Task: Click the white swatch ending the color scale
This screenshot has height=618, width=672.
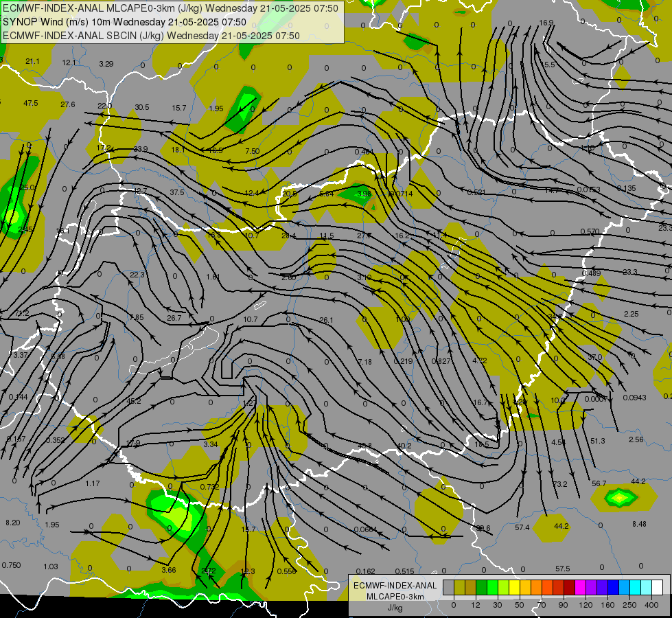Action: point(657,587)
